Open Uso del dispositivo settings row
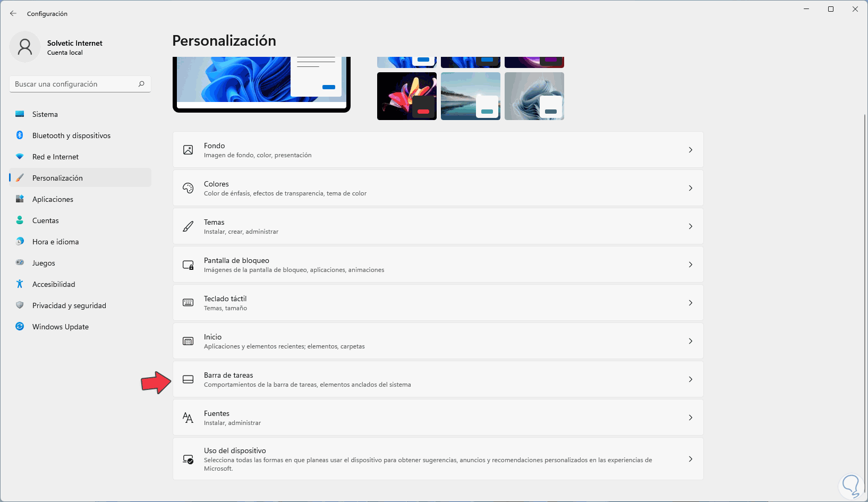Viewport: 868px width, 502px height. point(438,459)
